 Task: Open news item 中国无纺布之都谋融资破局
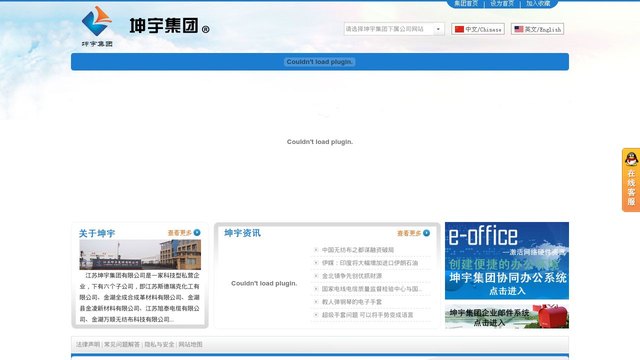[x=358, y=250]
